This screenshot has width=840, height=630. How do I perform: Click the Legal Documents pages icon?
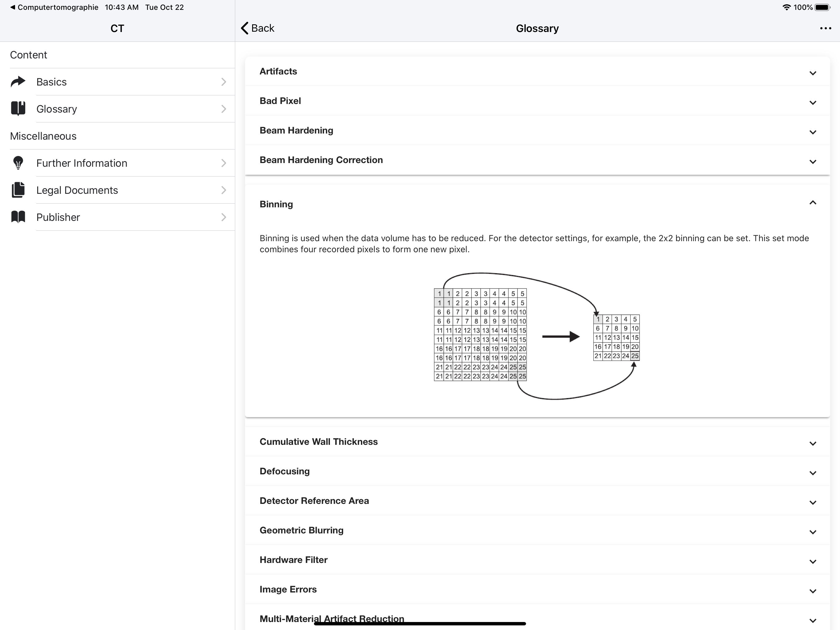click(18, 190)
